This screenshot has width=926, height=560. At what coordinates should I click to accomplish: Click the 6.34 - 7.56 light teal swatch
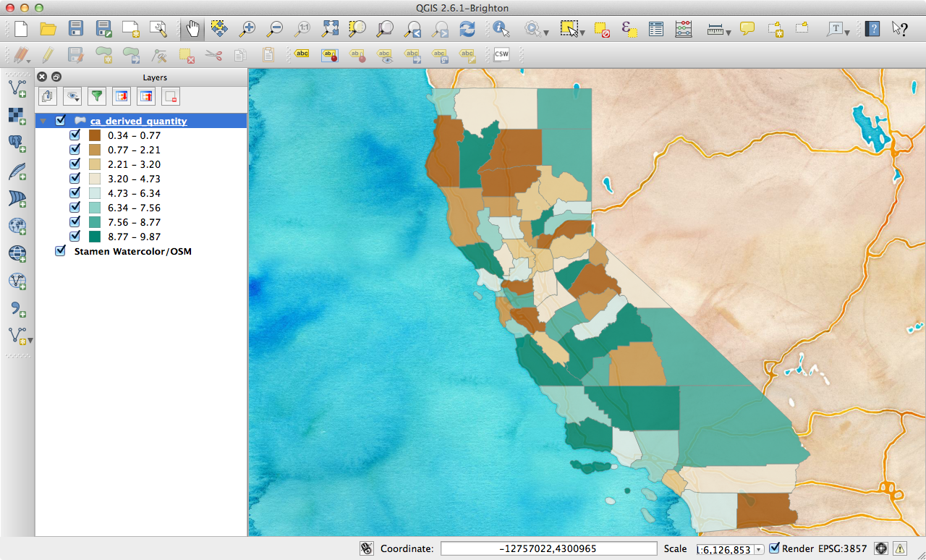click(95, 208)
